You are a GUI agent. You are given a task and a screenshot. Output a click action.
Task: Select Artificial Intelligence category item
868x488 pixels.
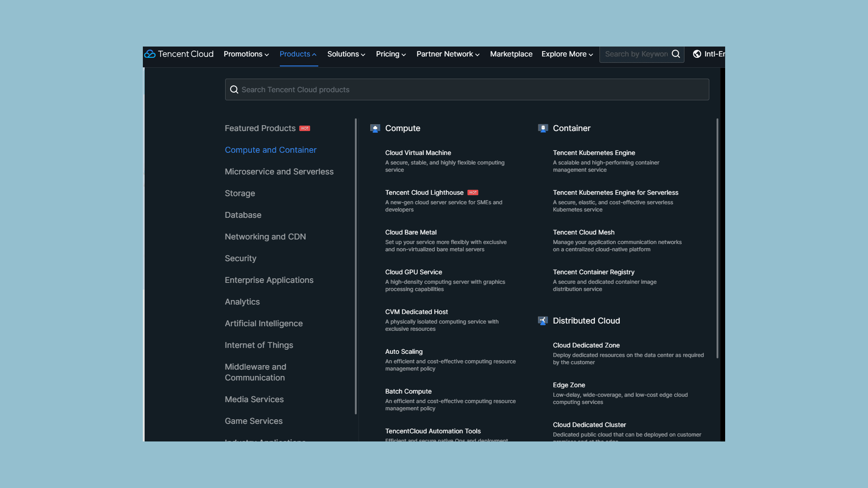264,323
